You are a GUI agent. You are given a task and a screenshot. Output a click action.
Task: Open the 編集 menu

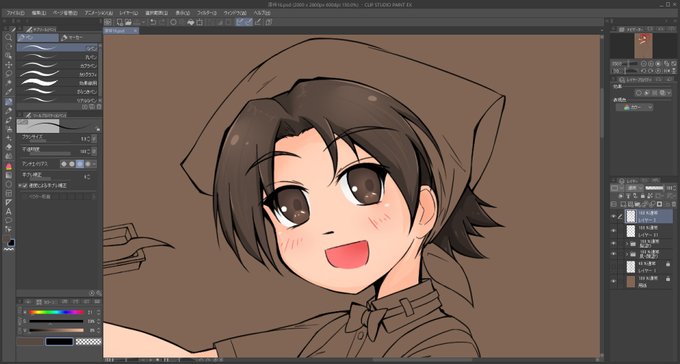pos(39,13)
